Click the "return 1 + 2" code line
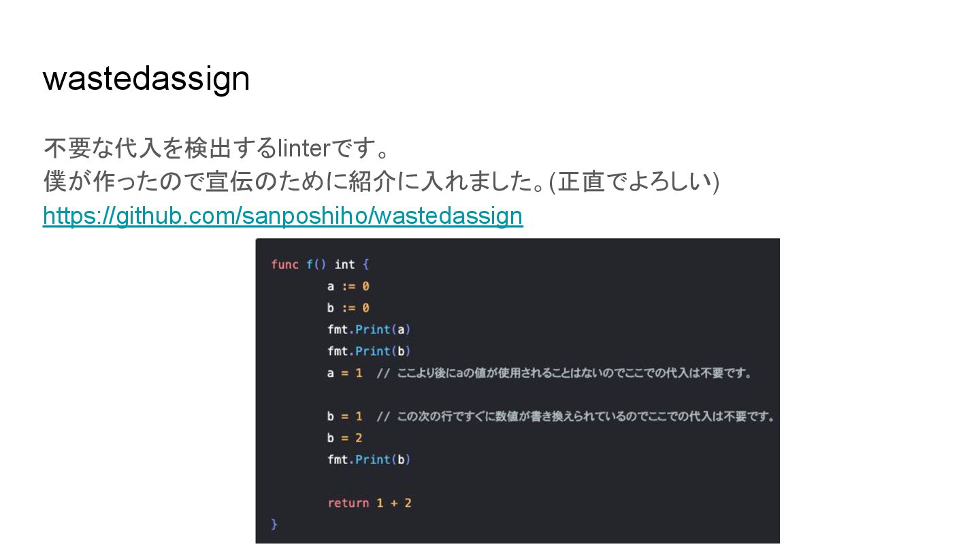This screenshot has height=551, width=980. coord(369,503)
